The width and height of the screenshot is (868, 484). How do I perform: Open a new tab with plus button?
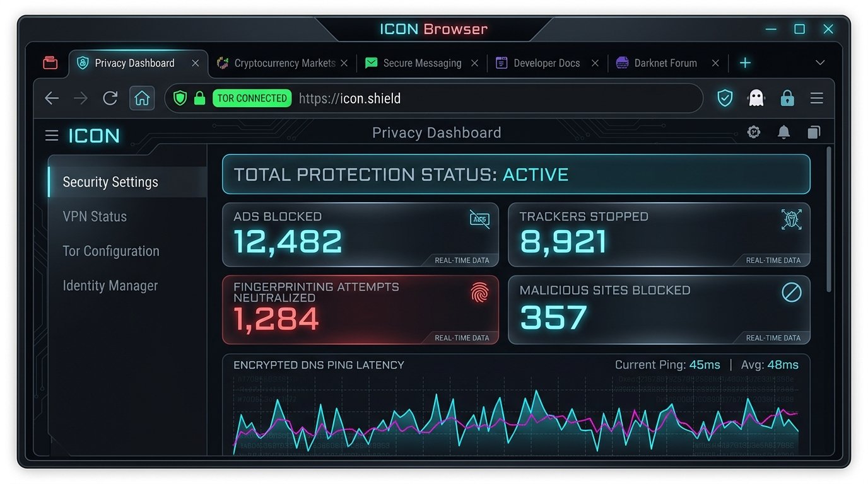(745, 63)
